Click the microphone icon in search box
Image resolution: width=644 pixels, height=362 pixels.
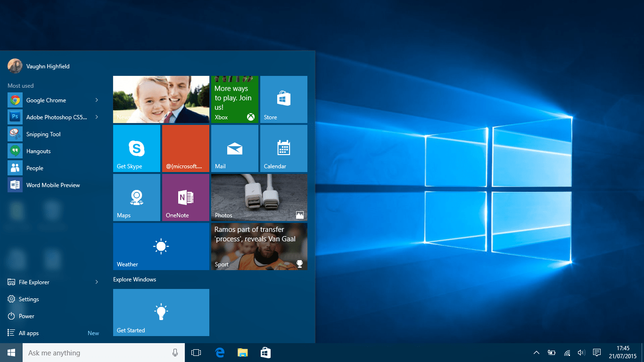(175, 353)
